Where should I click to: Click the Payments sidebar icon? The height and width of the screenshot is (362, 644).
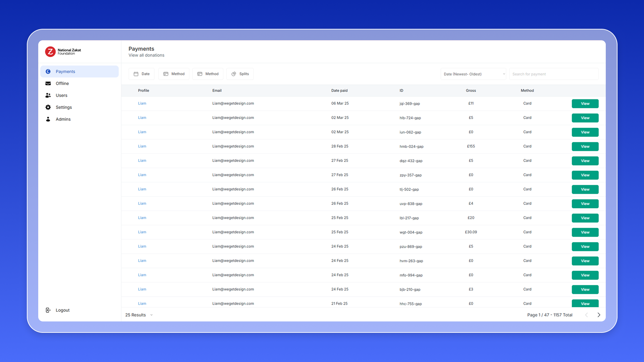coord(48,71)
